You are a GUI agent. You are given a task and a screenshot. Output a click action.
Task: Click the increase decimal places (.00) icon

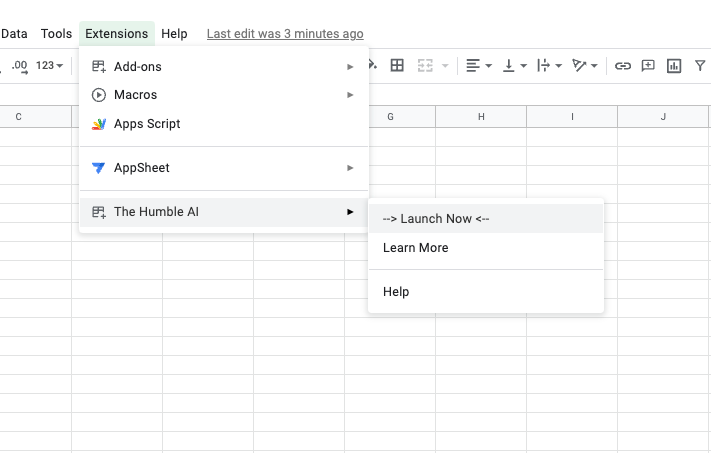point(19,66)
